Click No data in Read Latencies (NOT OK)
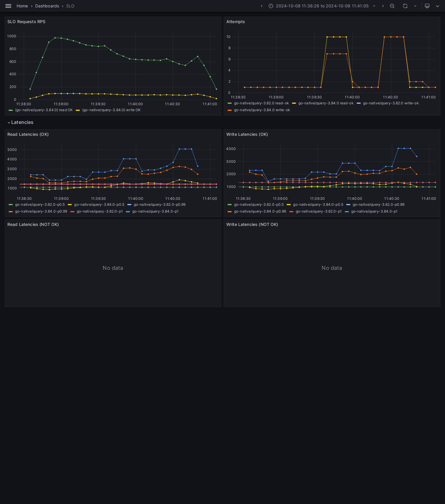 pyautogui.click(x=113, y=268)
